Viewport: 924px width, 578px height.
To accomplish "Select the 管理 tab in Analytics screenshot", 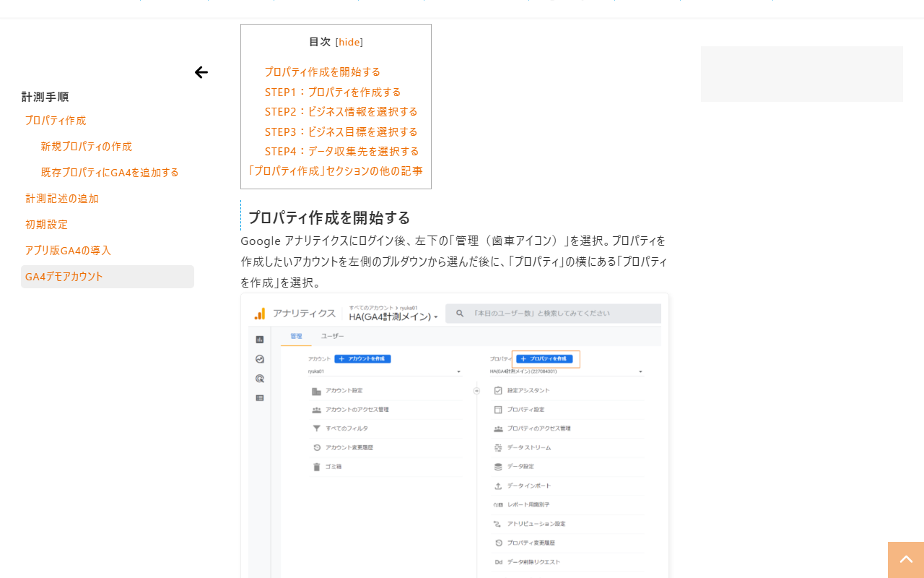I will coord(296,336).
